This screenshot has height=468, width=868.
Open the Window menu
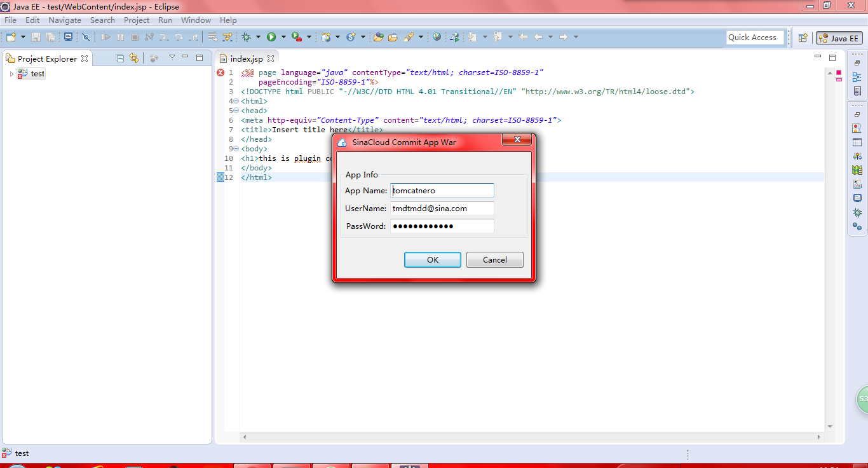pos(196,20)
